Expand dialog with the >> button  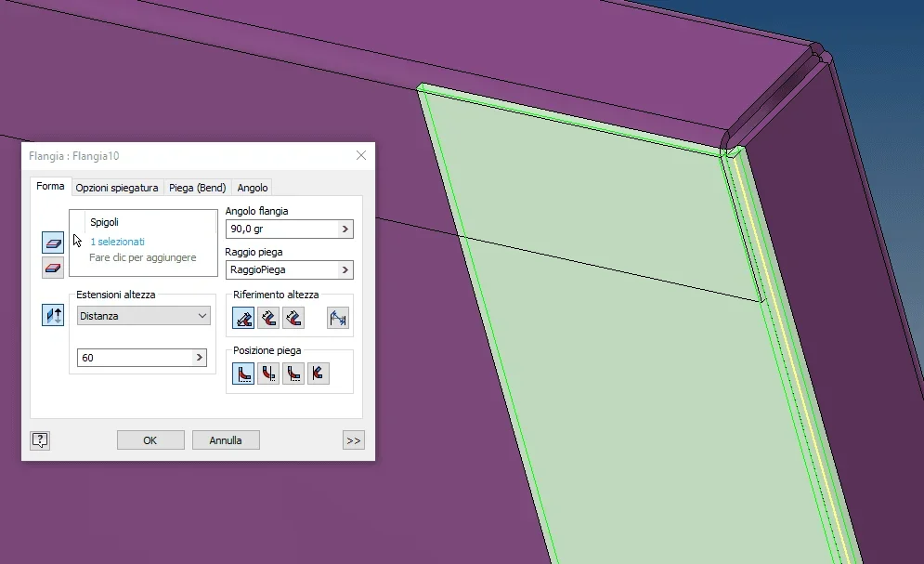(354, 440)
